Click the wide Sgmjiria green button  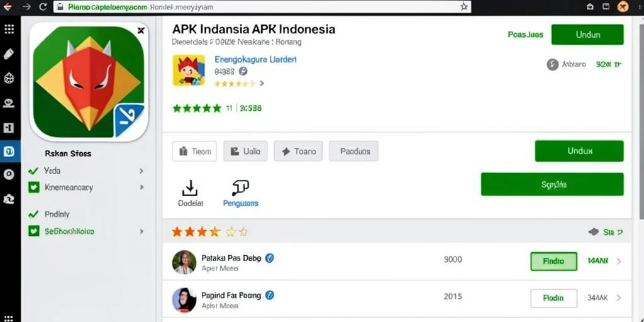552,184
